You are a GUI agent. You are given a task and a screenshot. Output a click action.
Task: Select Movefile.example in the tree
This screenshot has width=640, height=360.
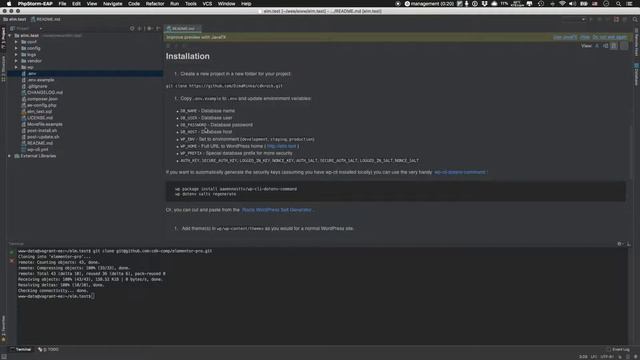point(42,124)
